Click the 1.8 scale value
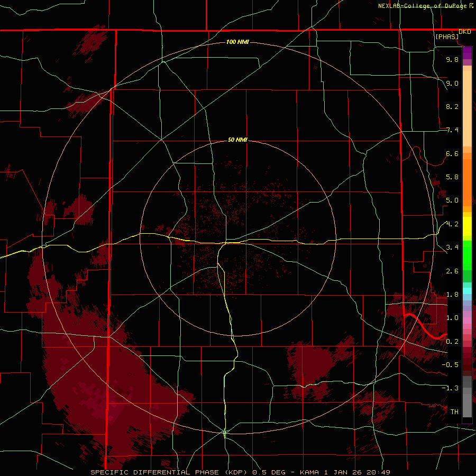 [452, 295]
